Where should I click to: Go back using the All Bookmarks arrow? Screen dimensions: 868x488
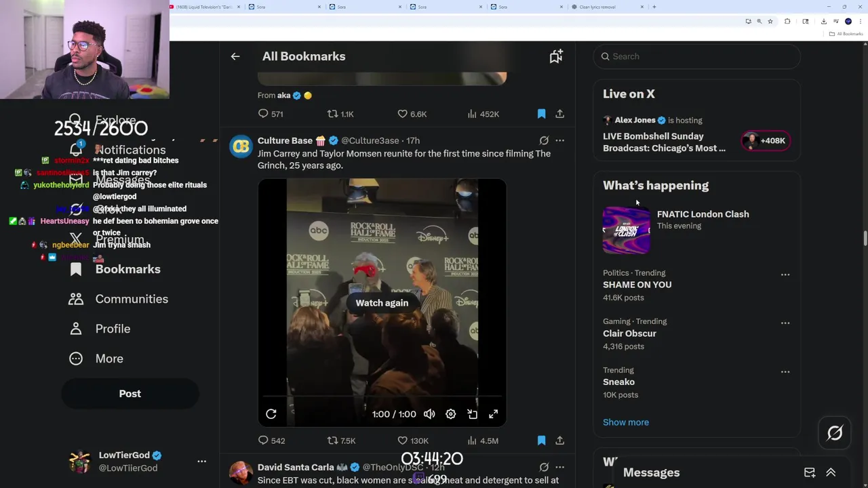coord(235,56)
